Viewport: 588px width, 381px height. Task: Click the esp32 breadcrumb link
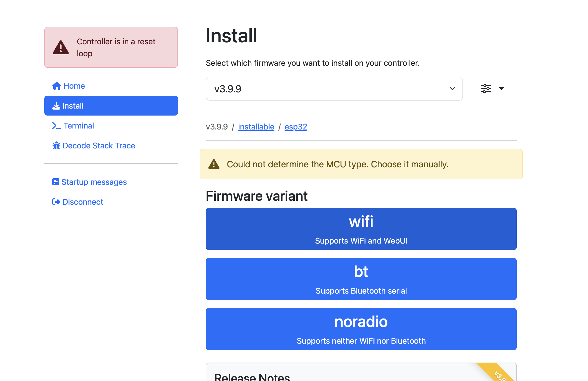coord(296,127)
